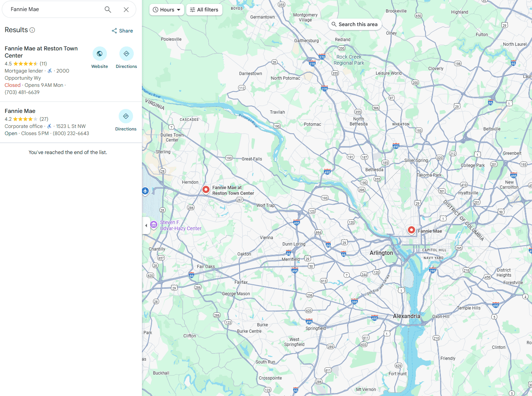Collapse the side results panel
This screenshot has height=396, width=532.
click(x=146, y=226)
